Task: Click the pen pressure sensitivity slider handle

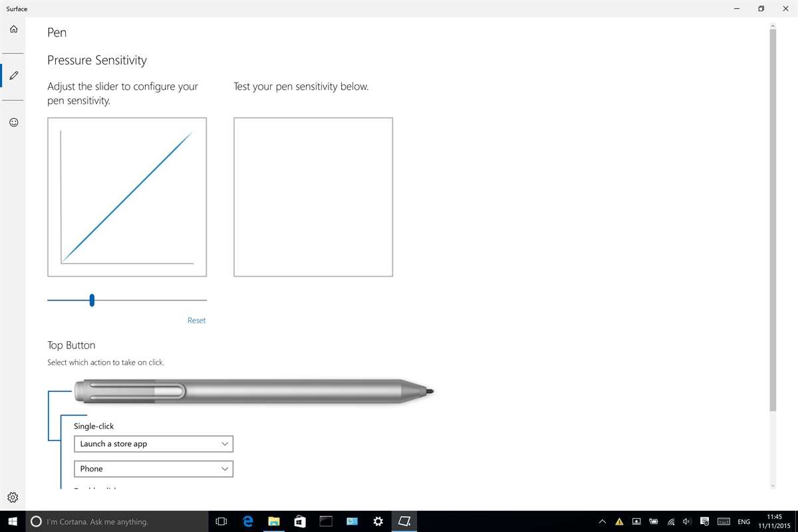Action: click(x=92, y=300)
